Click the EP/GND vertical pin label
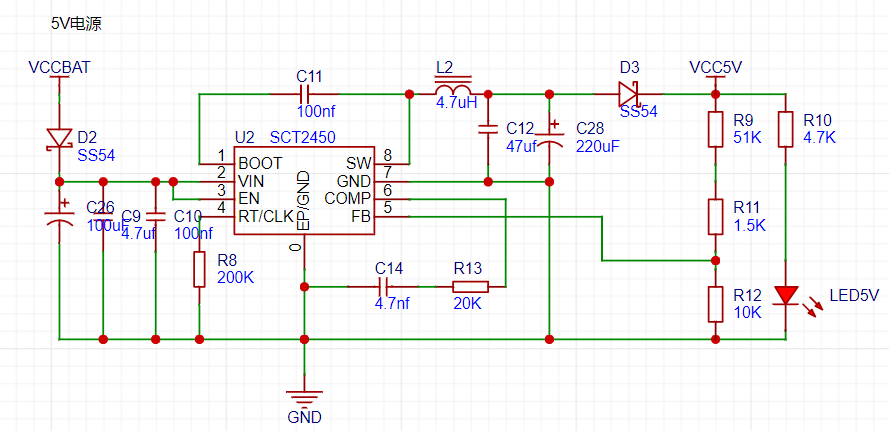889x431 pixels. click(304, 200)
